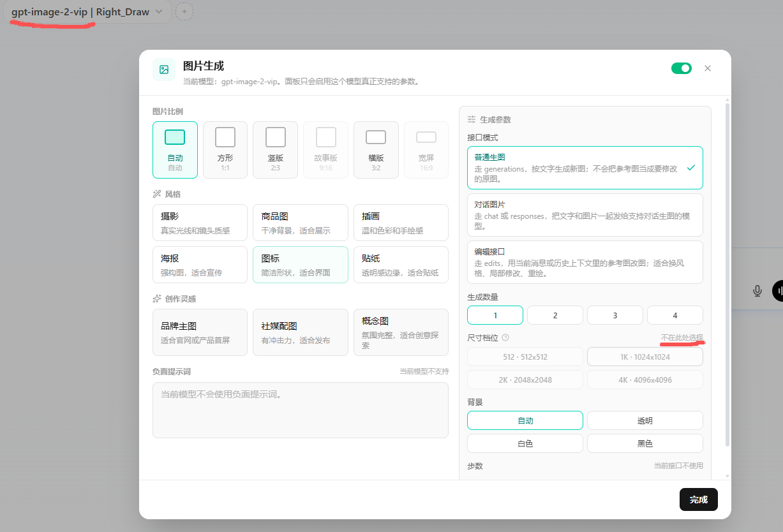783x532 pixels.
Task: Select the 故事版 9:16 aspect ratio
Action: tap(325, 150)
